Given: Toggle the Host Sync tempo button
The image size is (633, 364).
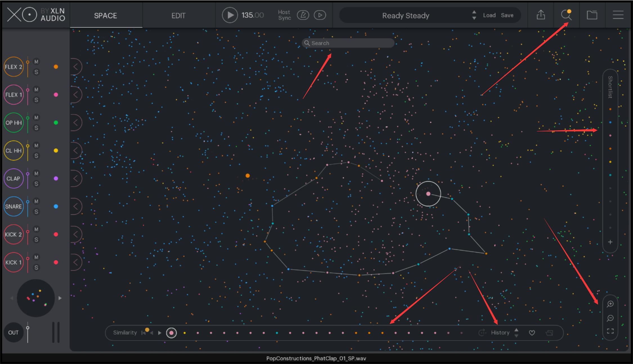Looking at the screenshot, I should pos(303,15).
